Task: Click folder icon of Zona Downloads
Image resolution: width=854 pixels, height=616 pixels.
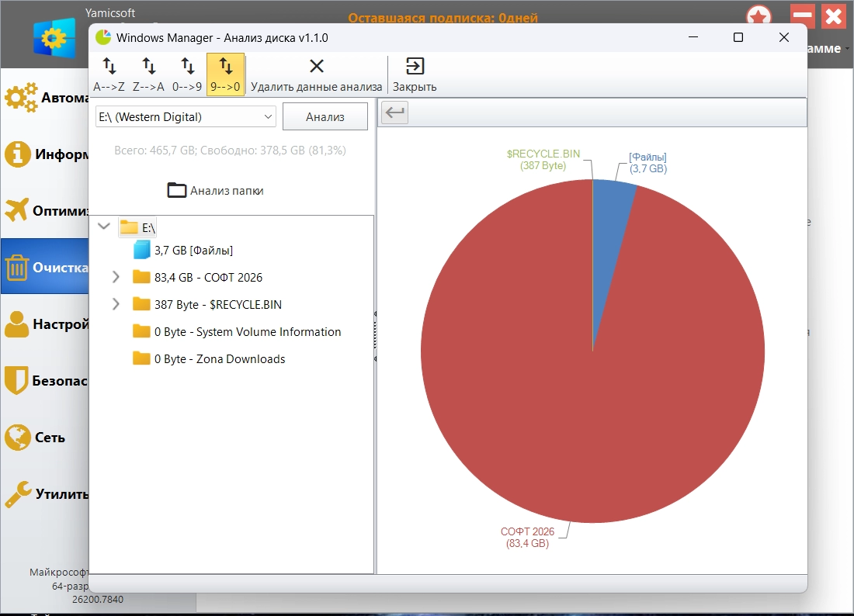Action: tap(141, 358)
